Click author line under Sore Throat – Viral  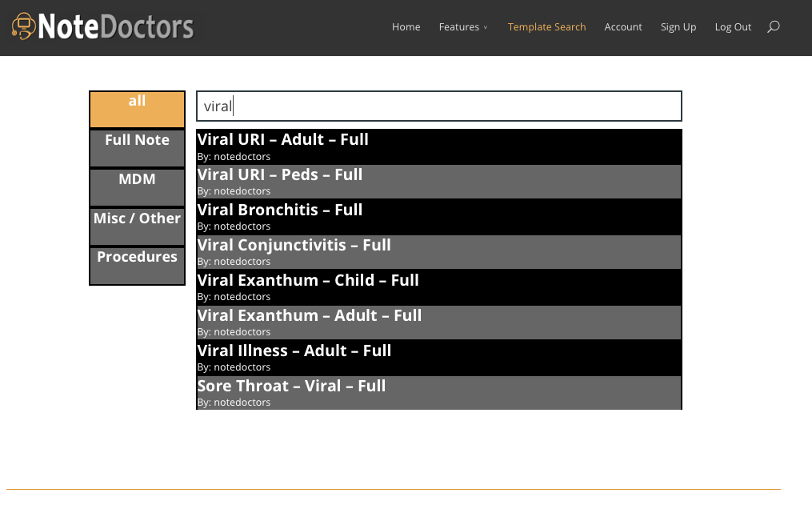234,403
